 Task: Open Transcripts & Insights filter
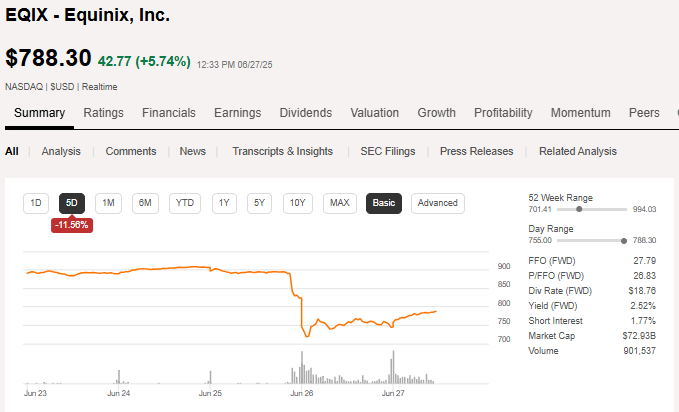(x=282, y=151)
